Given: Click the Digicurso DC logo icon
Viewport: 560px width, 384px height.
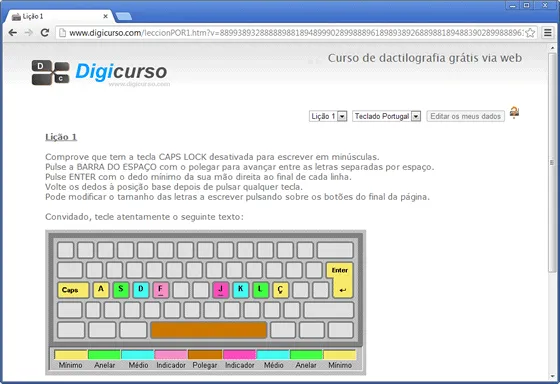Looking at the screenshot, I should [x=50, y=73].
